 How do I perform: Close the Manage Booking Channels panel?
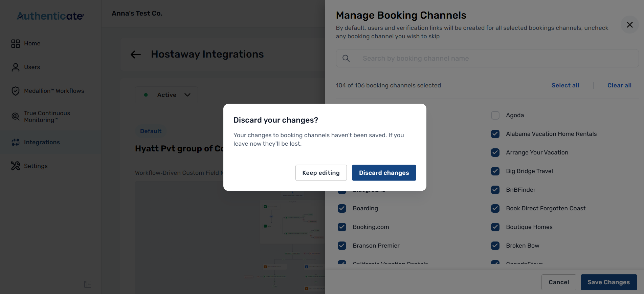click(x=629, y=25)
